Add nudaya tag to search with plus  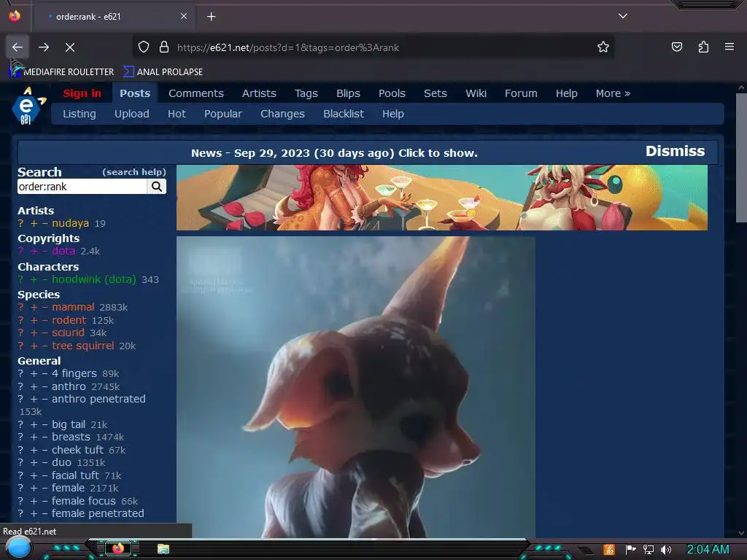(34, 223)
